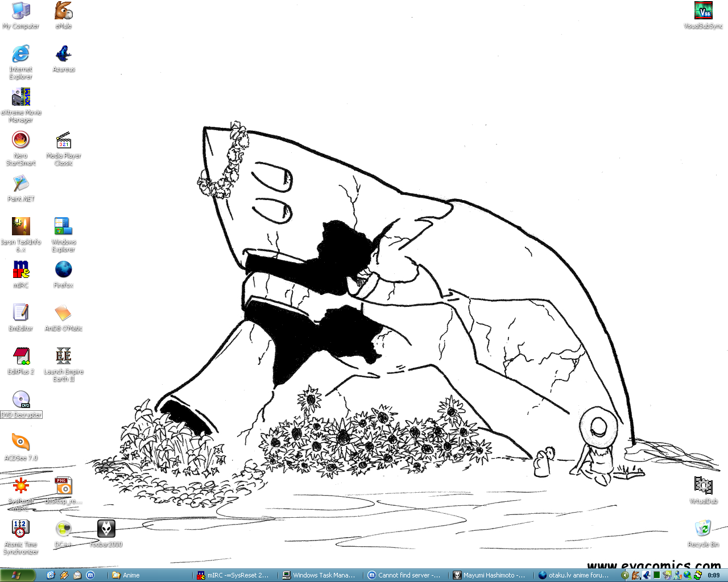The image size is (728, 582).
Task: Open the Windows Start button
Action: click(x=17, y=575)
